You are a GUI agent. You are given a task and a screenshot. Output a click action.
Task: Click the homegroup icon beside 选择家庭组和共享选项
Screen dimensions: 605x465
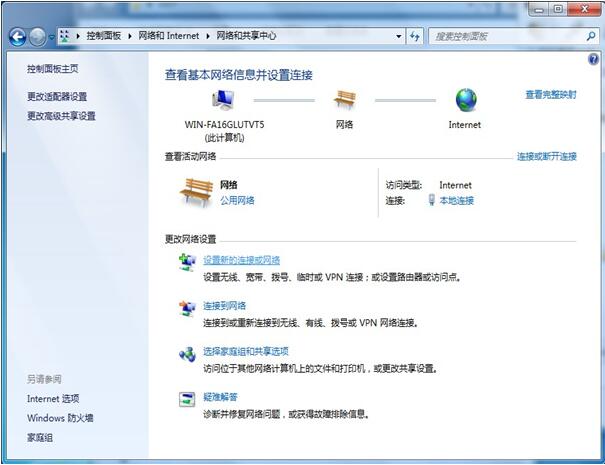pyautogui.click(x=187, y=354)
